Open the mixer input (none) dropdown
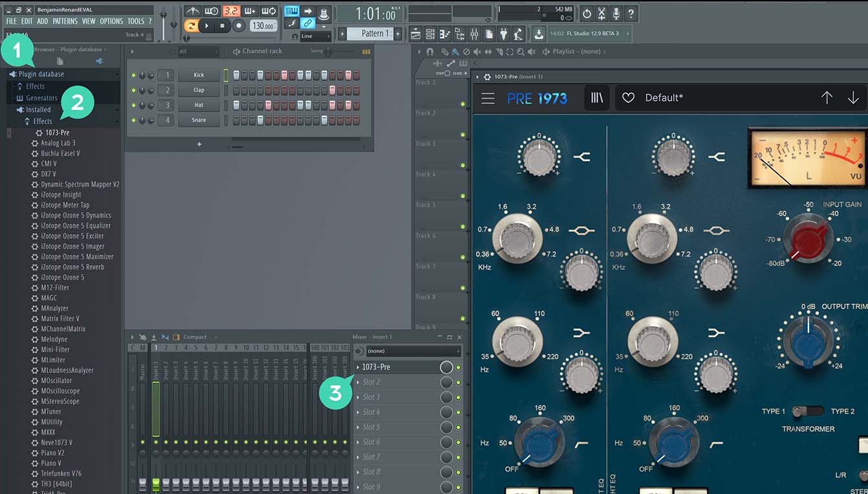The image size is (868, 494). pyautogui.click(x=413, y=351)
